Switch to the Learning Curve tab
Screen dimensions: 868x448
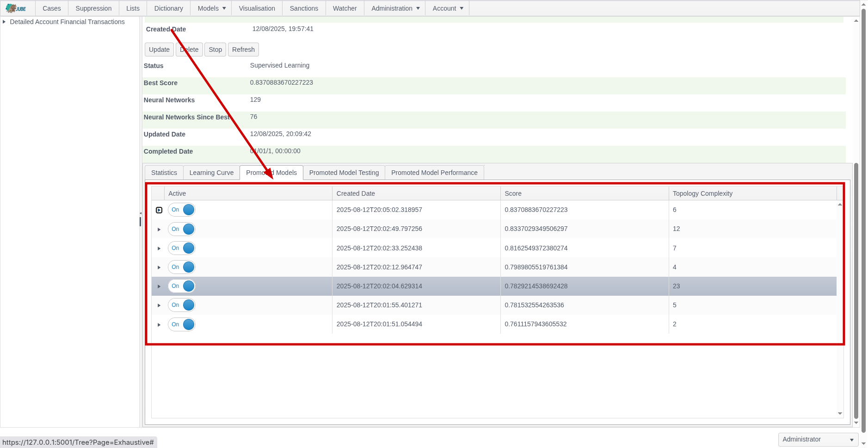[211, 173]
